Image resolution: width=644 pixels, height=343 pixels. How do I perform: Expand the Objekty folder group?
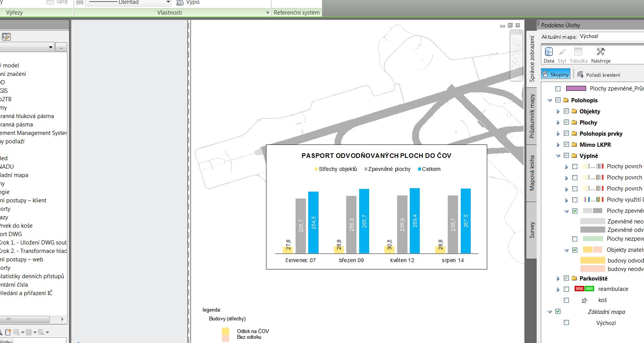(558, 112)
